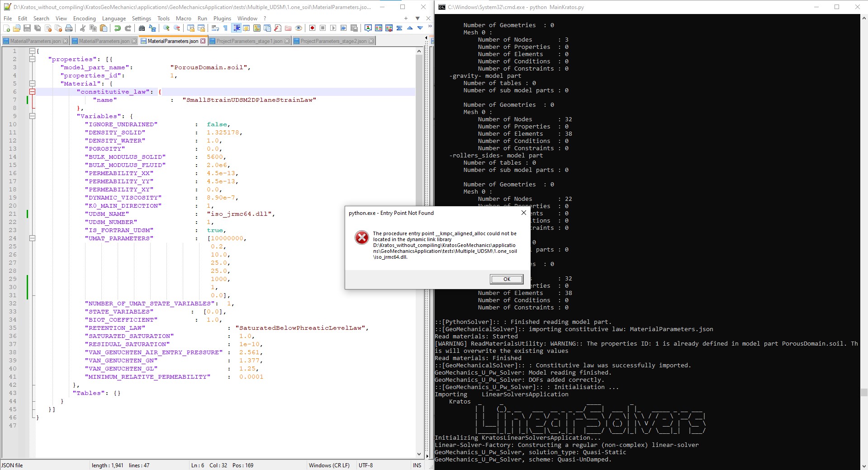Close the python.exe error dialog

pyautogui.click(x=523, y=213)
